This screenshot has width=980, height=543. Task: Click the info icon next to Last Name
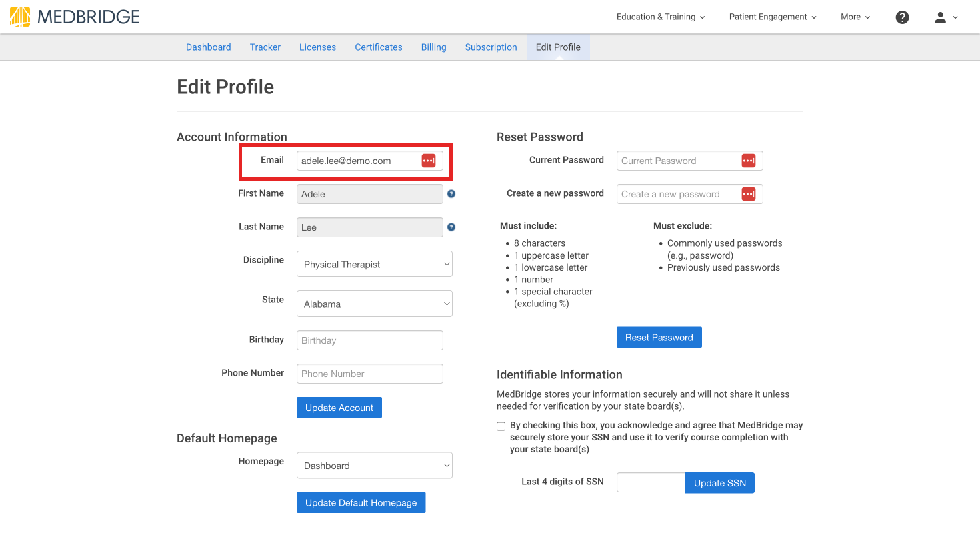tap(451, 227)
